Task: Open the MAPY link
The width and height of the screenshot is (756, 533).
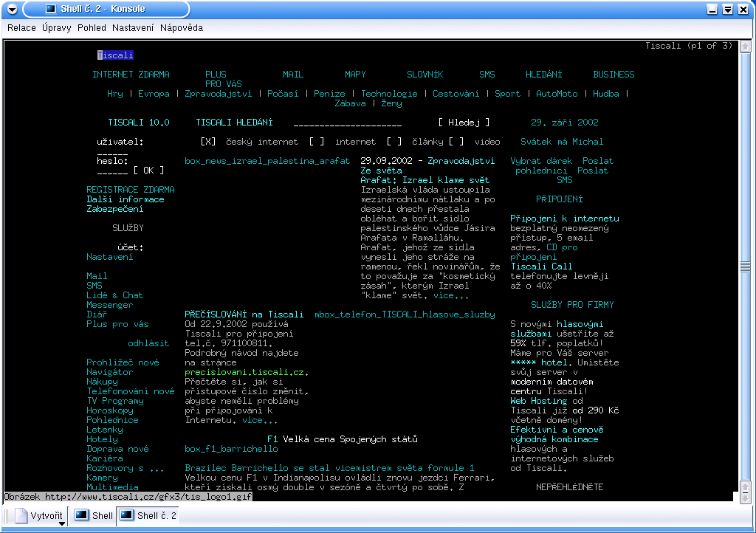Action: 355,75
